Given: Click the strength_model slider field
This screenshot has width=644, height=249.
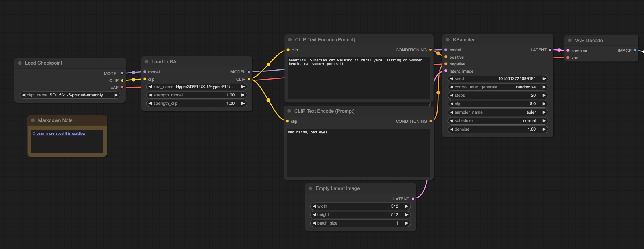Looking at the screenshot, I should tap(196, 95).
